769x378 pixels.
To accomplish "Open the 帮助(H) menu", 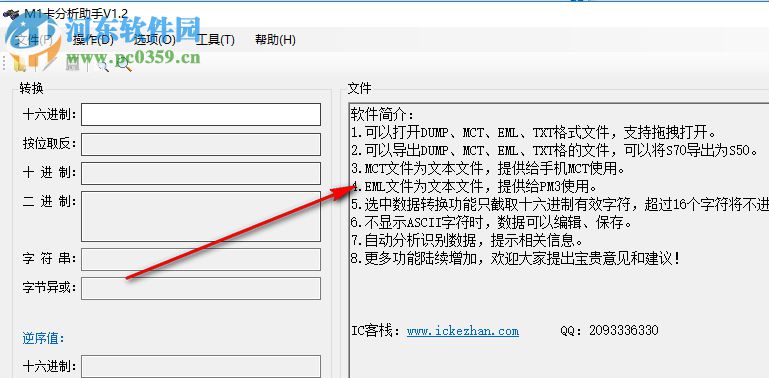I will 275,40.
